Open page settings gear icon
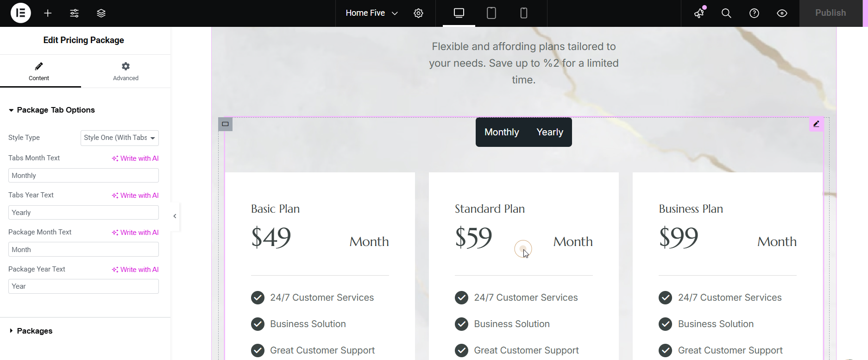The width and height of the screenshot is (868, 360). coord(418,13)
